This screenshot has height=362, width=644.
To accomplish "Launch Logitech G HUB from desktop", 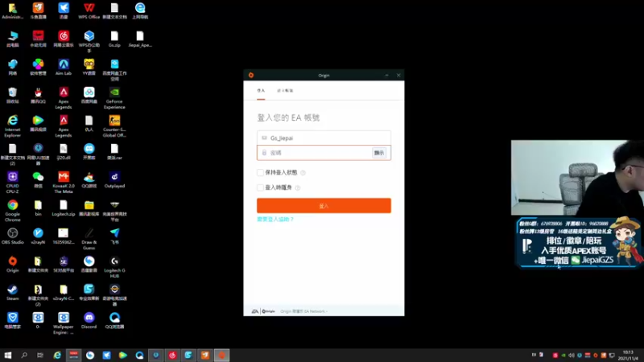I will pos(114,267).
